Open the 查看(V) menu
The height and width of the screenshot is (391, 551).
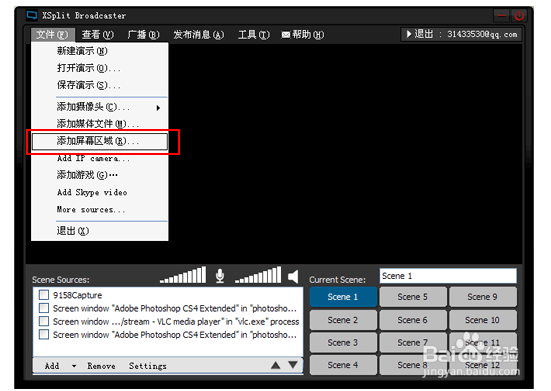point(98,34)
